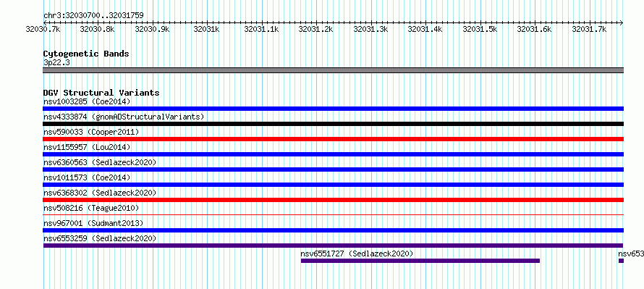644x289 pixels.
Task: Click the 32031.4k ruler label
Action: (425, 29)
